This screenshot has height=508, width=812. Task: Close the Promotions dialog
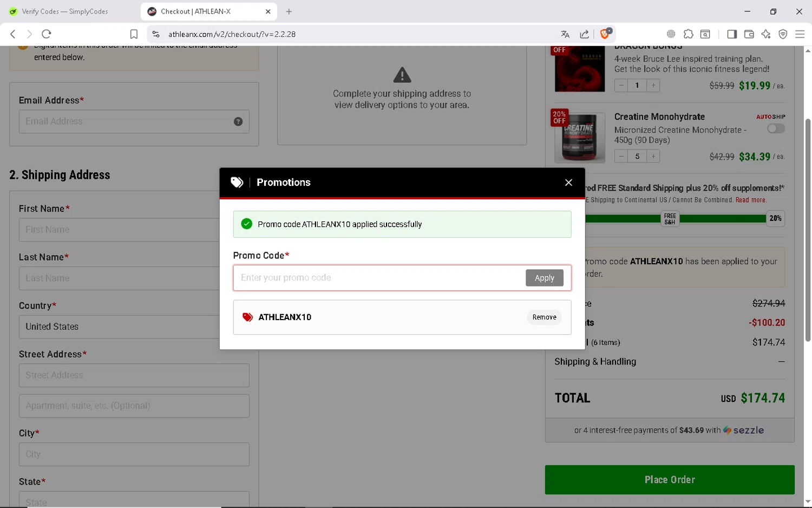(x=568, y=183)
